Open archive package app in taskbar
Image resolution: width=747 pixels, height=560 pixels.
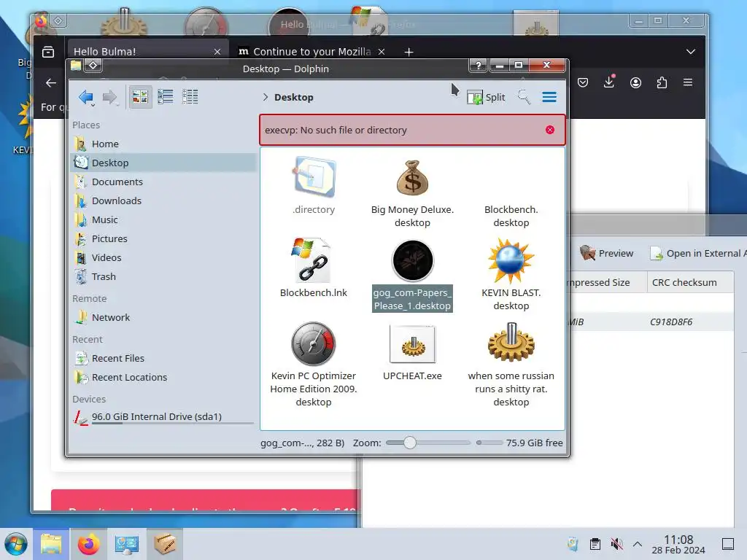click(x=164, y=544)
